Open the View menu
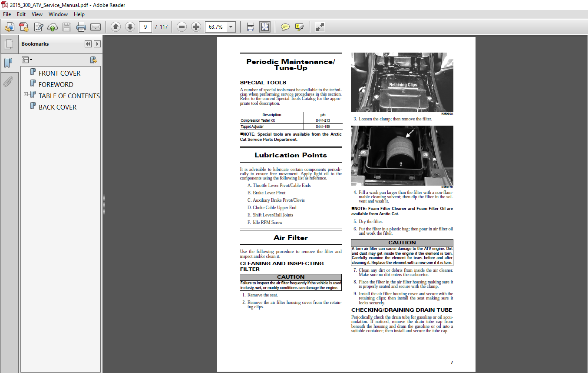Screen dimensions: 588x373 pos(37,14)
